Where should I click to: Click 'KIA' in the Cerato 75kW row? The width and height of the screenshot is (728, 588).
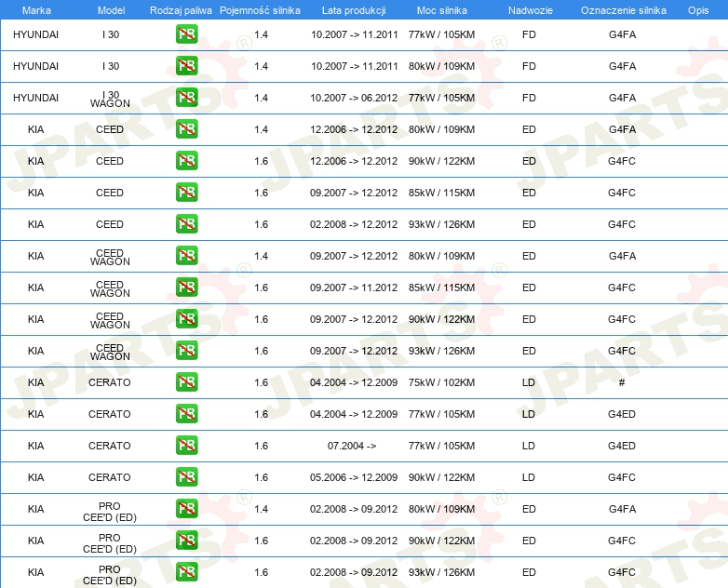coord(35,382)
